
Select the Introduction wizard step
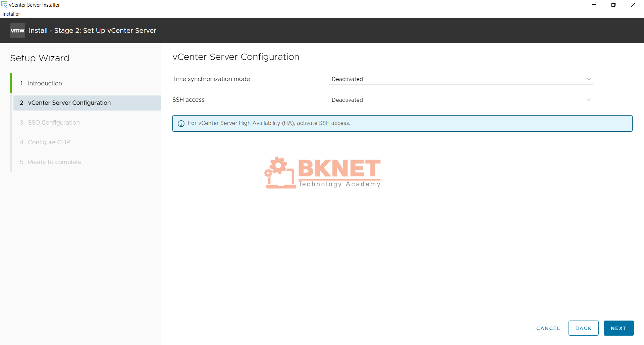[x=45, y=83]
